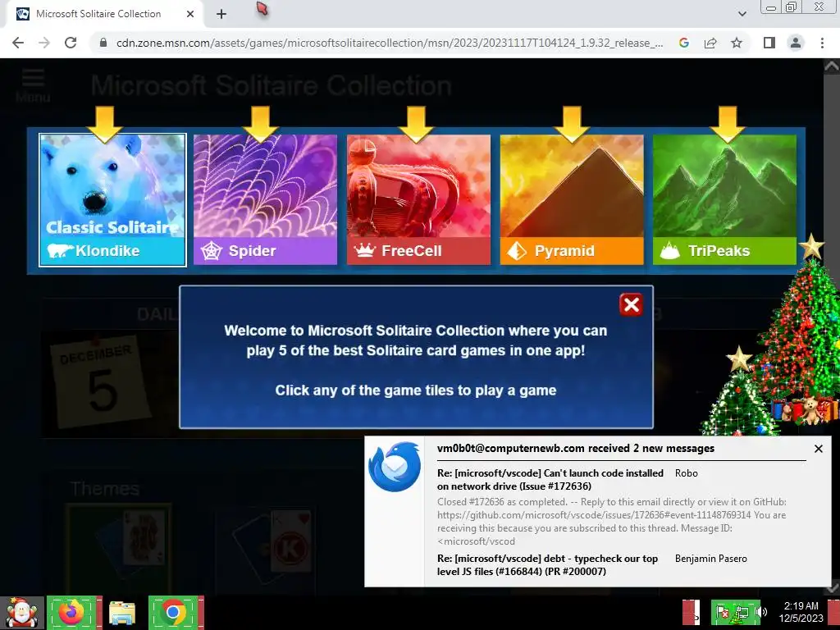Toggle the Chrome side panel
Viewport: 840px width, 630px height.
pos(769,43)
